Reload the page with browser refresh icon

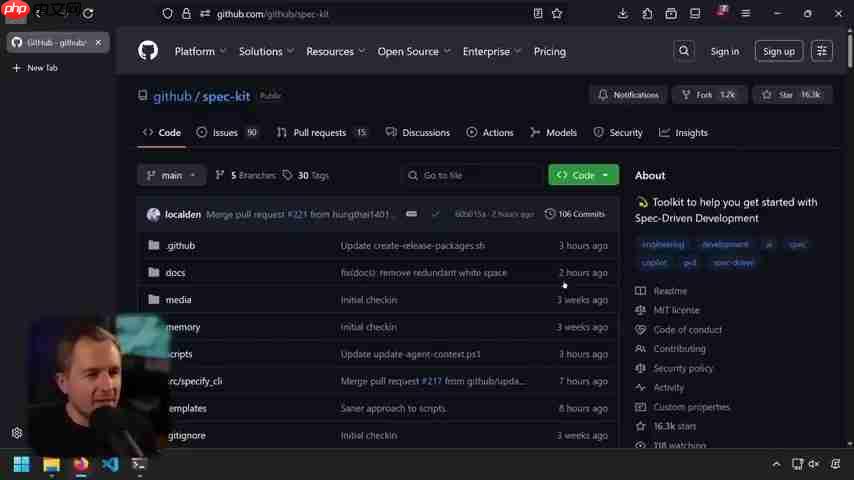pyautogui.click(x=88, y=14)
